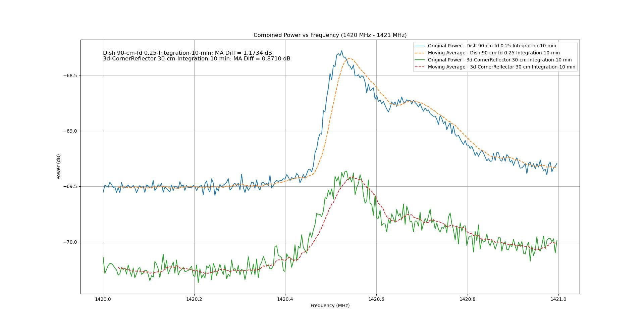This screenshot has width=644, height=330.
Task: Click the blue line sample in legend
Action: [x=420, y=46]
